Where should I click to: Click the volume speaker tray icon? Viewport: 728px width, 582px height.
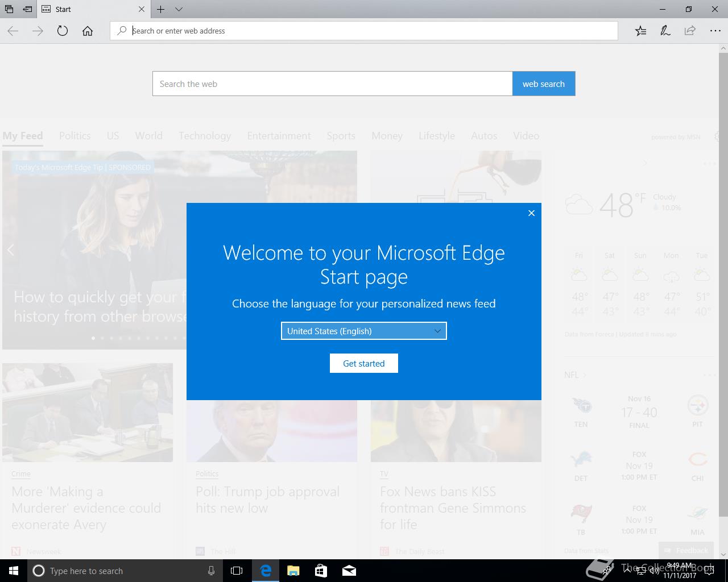point(654,571)
